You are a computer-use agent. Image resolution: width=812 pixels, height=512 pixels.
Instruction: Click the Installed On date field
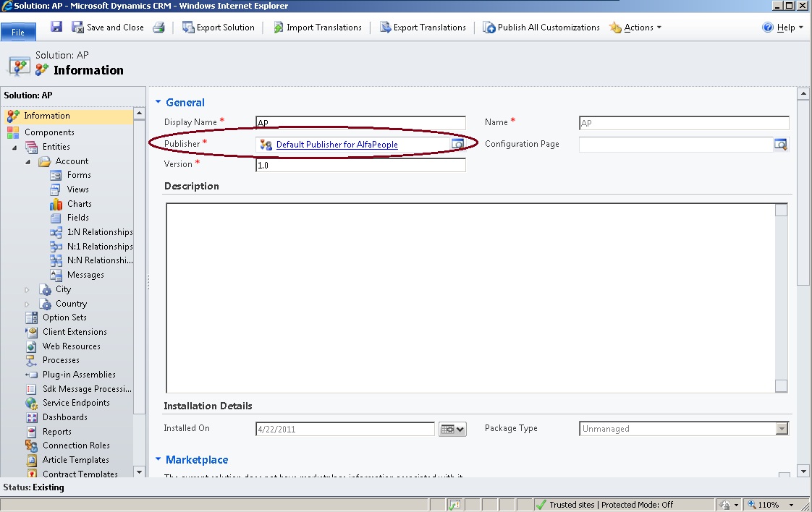(x=345, y=429)
